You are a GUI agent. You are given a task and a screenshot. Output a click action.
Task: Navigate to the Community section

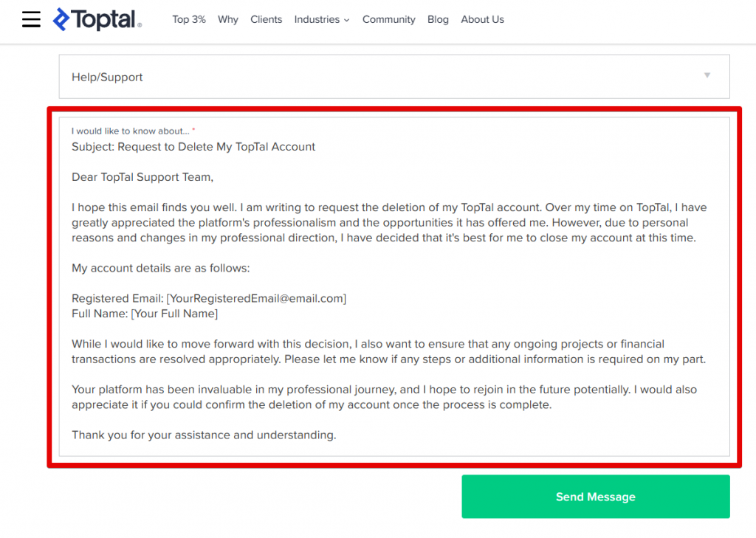click(388, 20)
